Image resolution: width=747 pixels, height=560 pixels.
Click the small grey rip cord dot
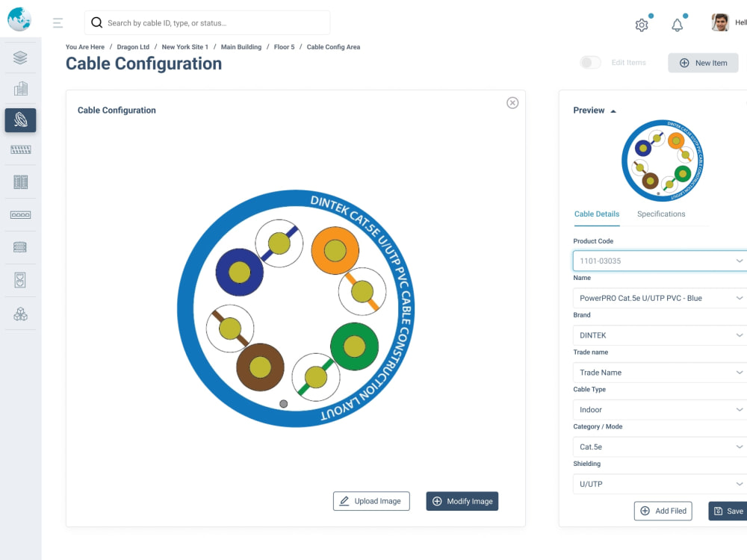tap(283, 404)
